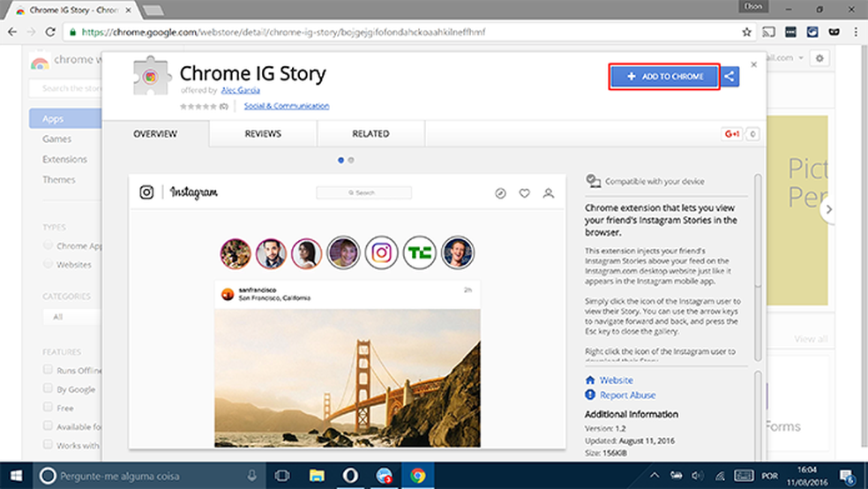This screenshot has width=868, height=489.
Task: Click the extension puzzle piece icon
Action: pyautogui.click(x=151, y=76)
